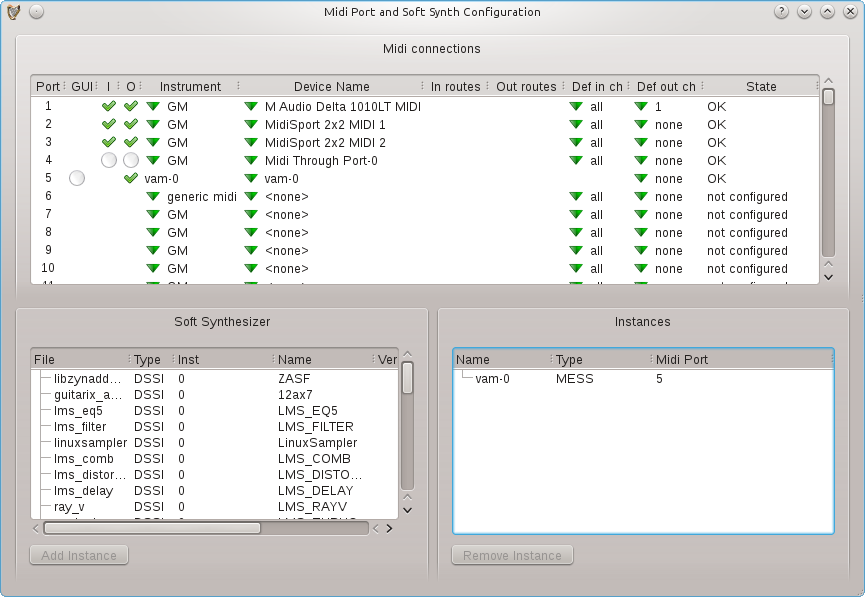Screen dimensions: 865x597
Task: Click the File column header in synth list
Action: tap(81, 360)
